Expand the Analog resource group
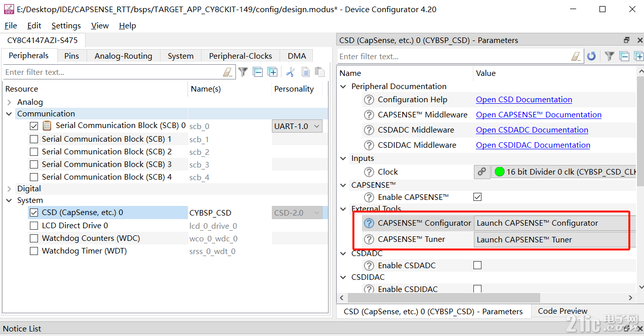The width and height of the screenshot is (644, 336). tap(10, 102)
